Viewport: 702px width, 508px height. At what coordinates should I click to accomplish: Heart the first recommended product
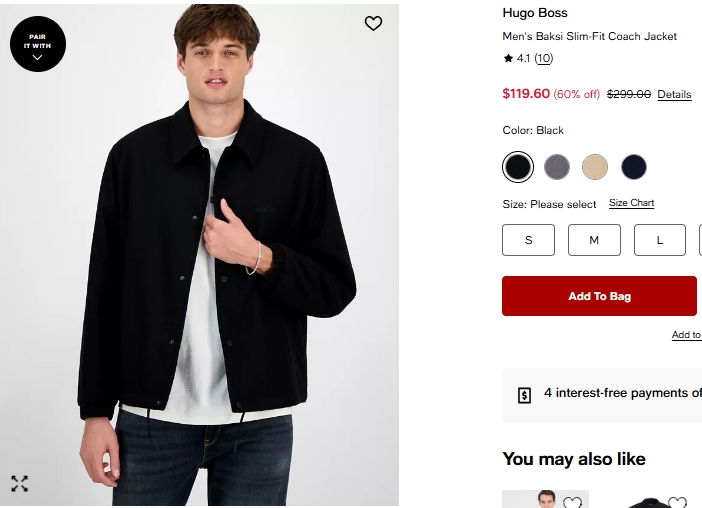point(572,503)
